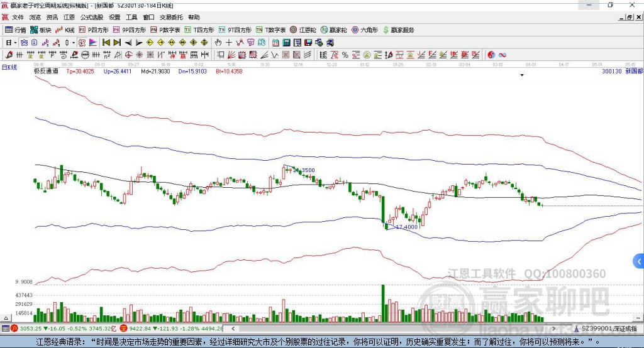Click the yin-yang icon
Viewport: 644px width, 348px height.
point(491,55)
